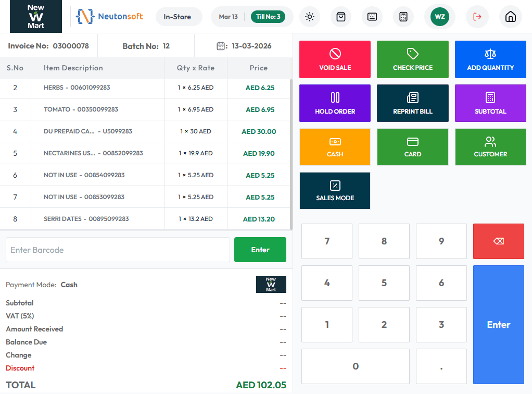Show the on-screen keyboard icon
Image resolution: width=532 pixels, height=394 pixels.
[x=372, y=17]
